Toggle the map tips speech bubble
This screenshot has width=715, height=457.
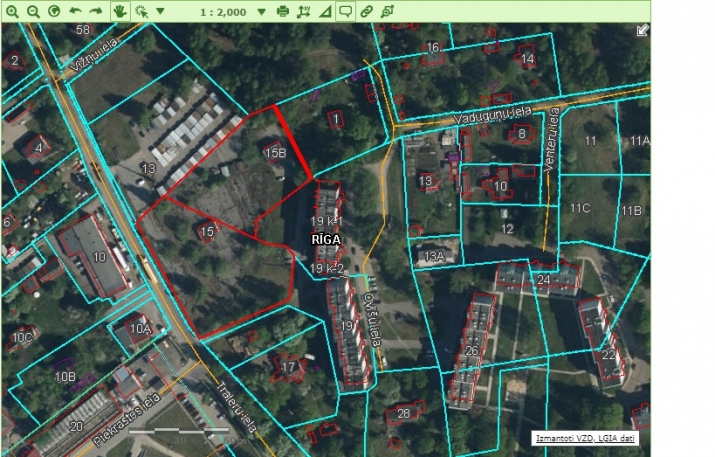coord(345,11)
